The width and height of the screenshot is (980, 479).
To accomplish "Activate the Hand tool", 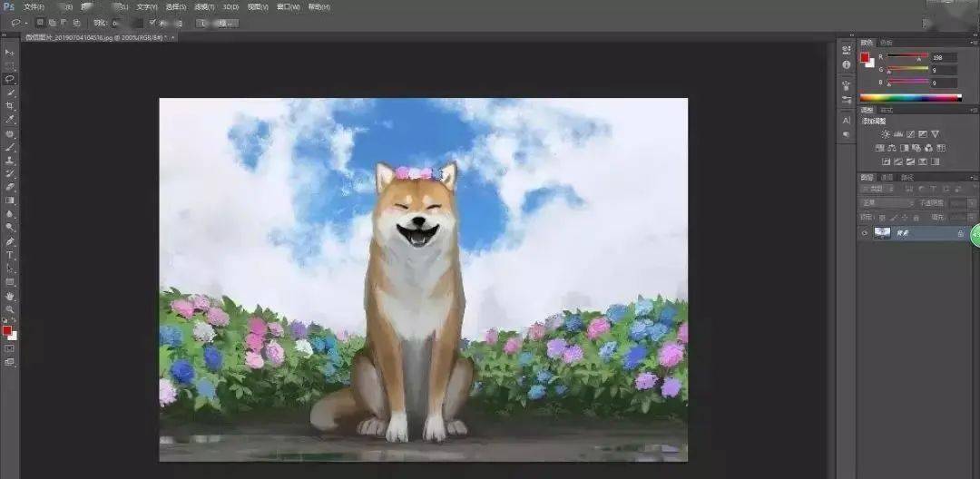I will [x=11, y=296].
